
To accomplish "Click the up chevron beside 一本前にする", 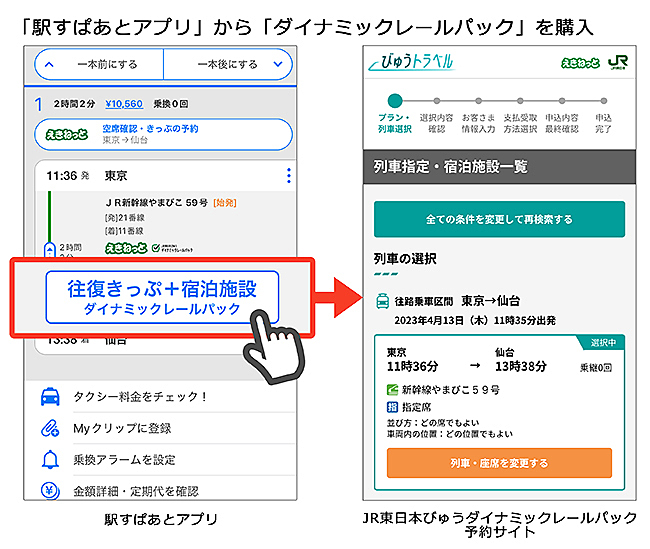I will 49,64.
